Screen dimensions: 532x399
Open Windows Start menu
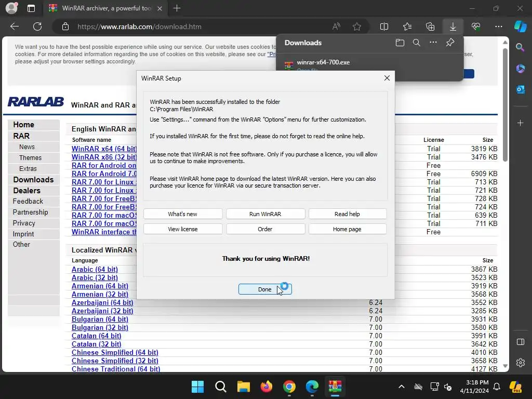[197, 387]
